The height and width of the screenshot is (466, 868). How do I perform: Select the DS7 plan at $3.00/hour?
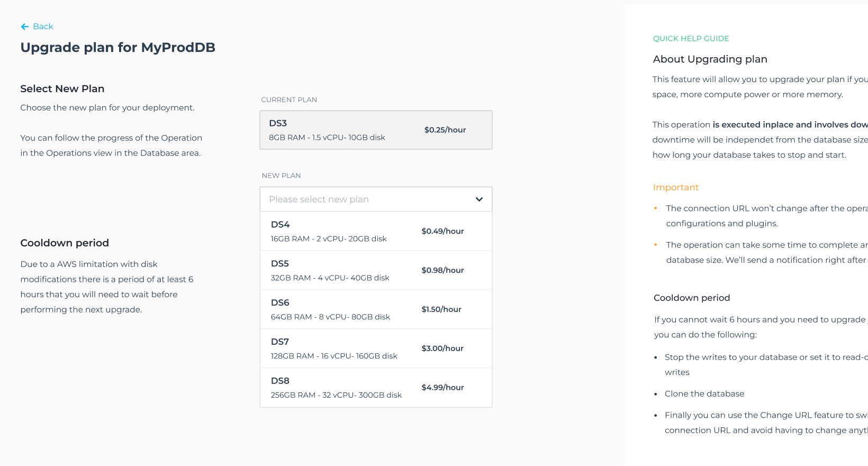(x=375, y=348)
